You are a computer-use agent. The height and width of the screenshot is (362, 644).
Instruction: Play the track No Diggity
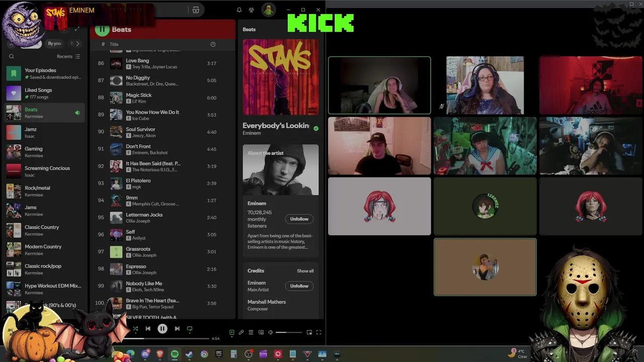click(163, 80)
